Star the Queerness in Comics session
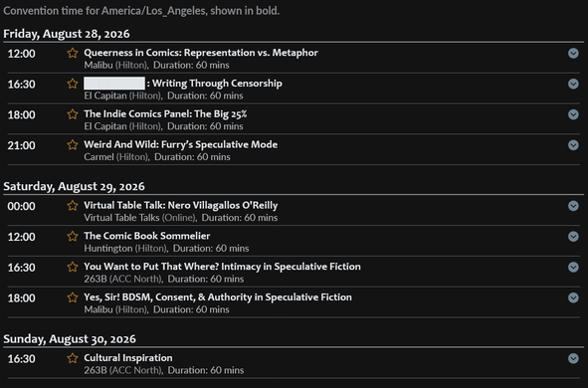The height and width of the screenshot is (388, 588). [73, 53]
